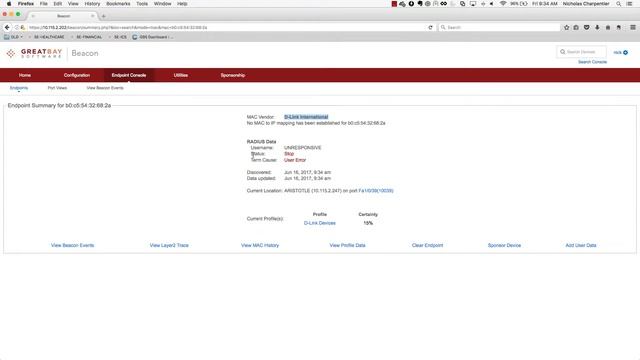Open the Window menu
The height and width of the screenshot is (360, 640).
click(162, 4)
